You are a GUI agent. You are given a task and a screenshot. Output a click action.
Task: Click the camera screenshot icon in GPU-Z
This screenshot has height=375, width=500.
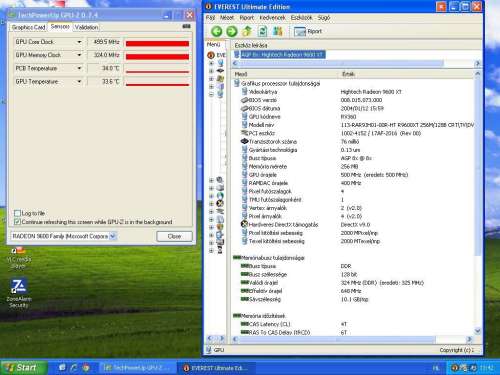pos(186,26)
